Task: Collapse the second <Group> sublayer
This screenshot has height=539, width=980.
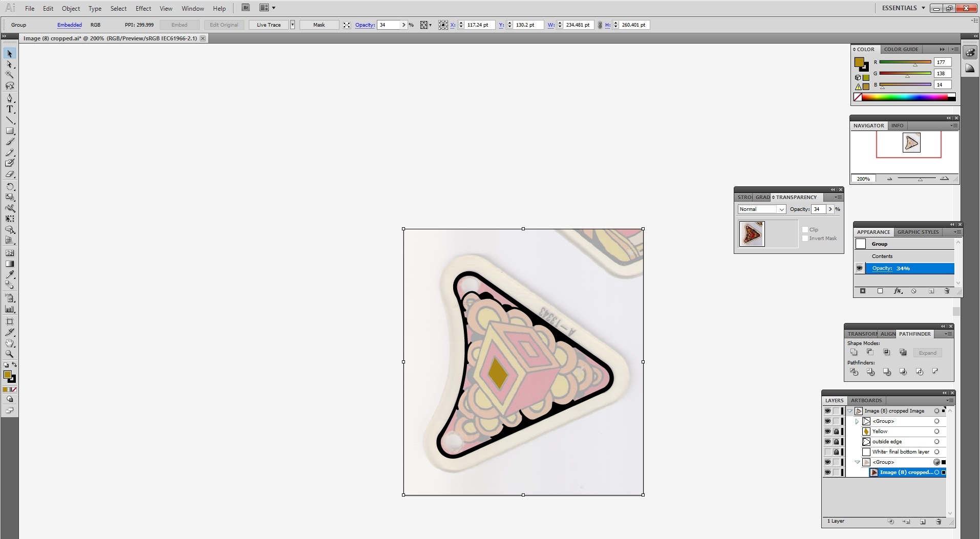Action: pyautogui.click(x=857, y=462)
